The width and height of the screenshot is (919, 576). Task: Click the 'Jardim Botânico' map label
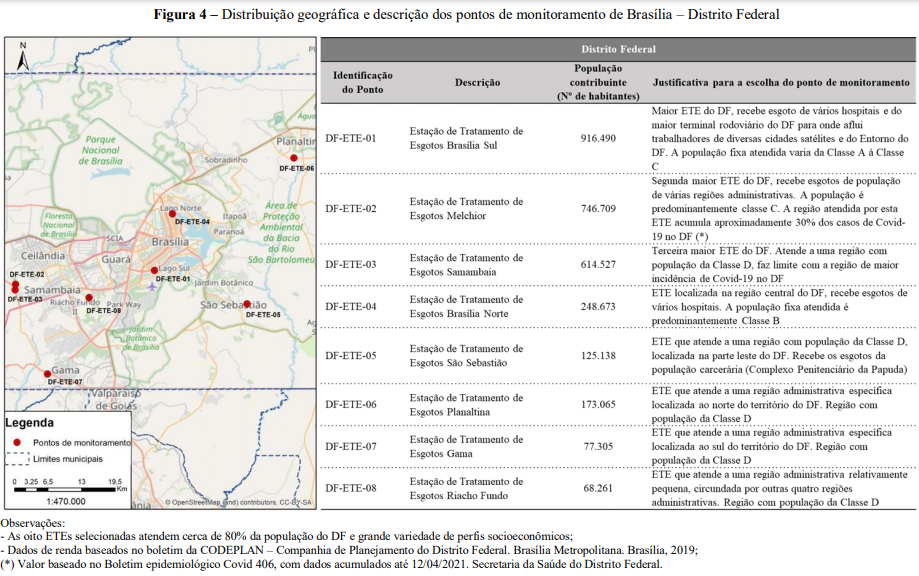point(223,283)
